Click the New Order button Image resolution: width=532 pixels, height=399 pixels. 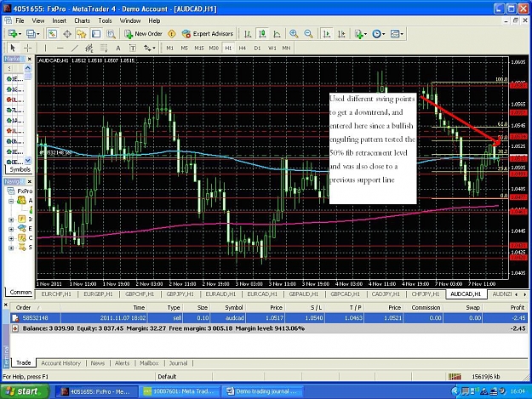tap(144, 34)
